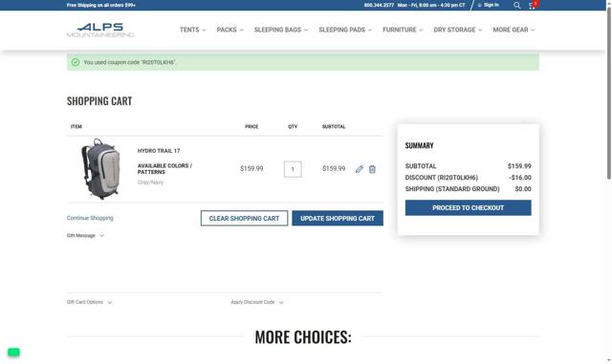Click the quantity input field
This screenshot has width=612, height=364.
(x=293, y=169)
